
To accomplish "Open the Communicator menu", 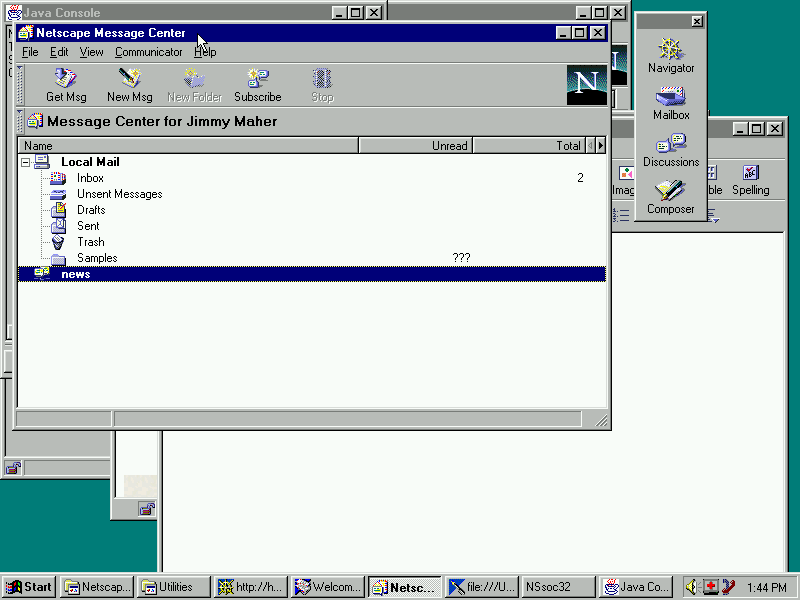I will click(148, 52).
